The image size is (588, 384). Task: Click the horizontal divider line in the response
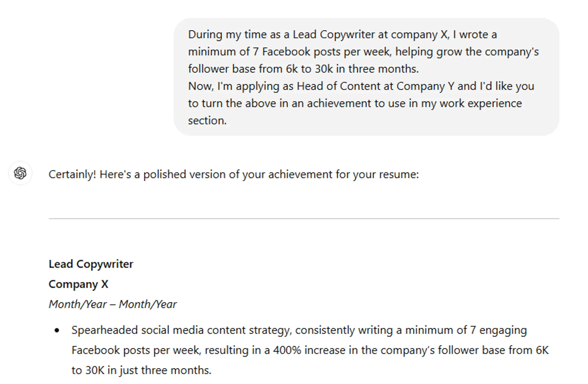304,219
